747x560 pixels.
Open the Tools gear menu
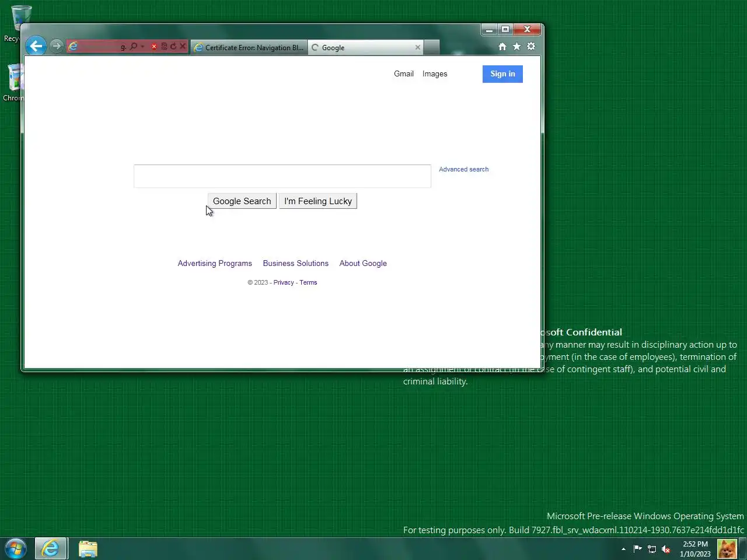pos(531,47)
